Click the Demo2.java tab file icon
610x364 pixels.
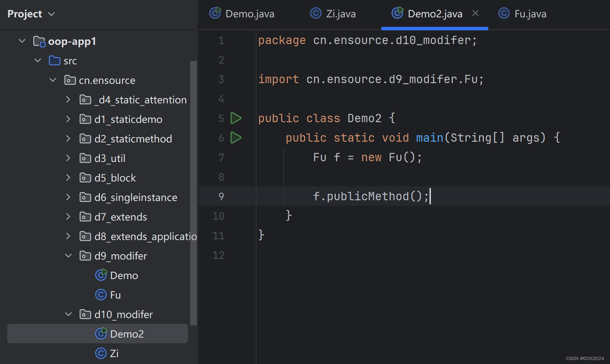tap(398, 13)
